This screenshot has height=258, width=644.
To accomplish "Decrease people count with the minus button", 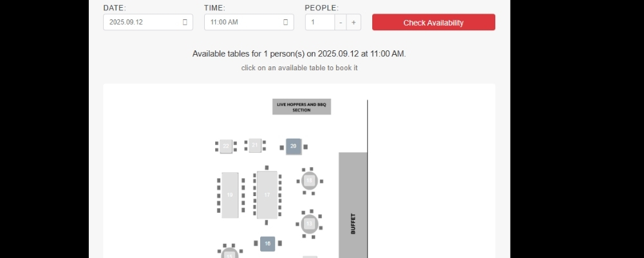I will 341,23.
